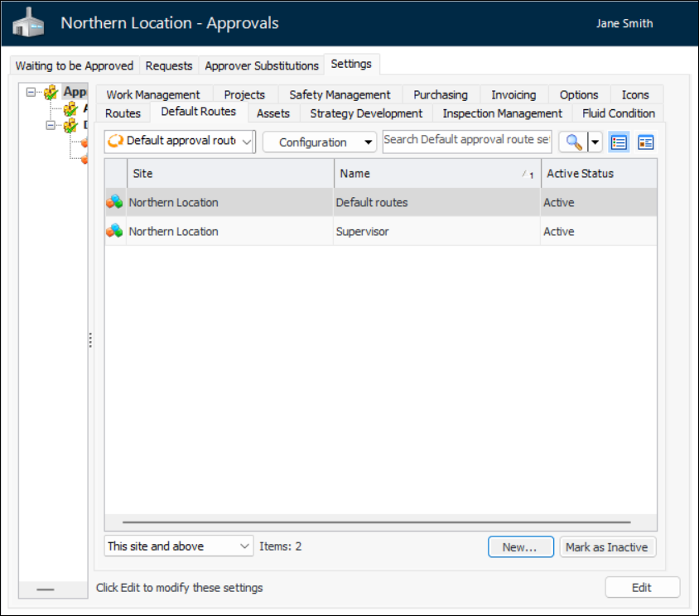Collapse the second-level tree node

click(x=51, y=125)
